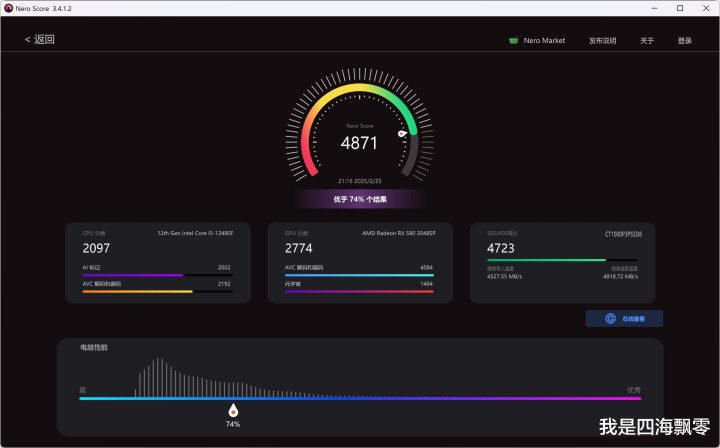Viewport: 720px width, 448px height.
Task: Click the GPU 元宇宙 score value 1464
Action: (427, 284)
